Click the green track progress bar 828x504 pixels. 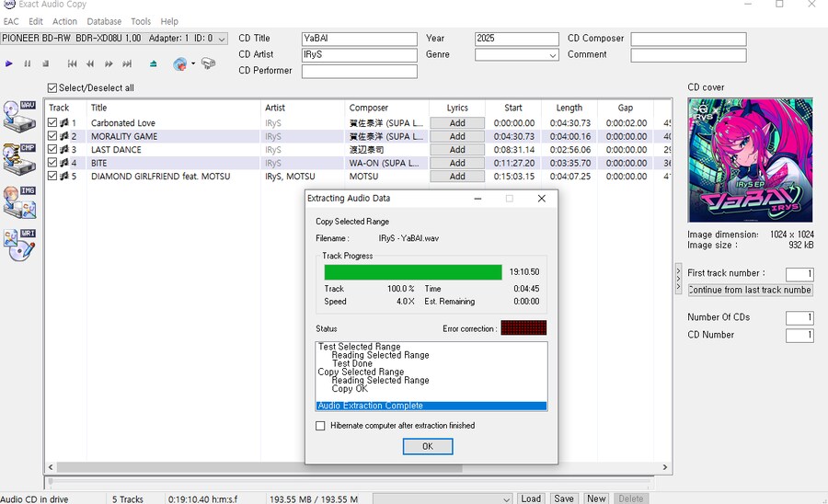pos(413,272)
